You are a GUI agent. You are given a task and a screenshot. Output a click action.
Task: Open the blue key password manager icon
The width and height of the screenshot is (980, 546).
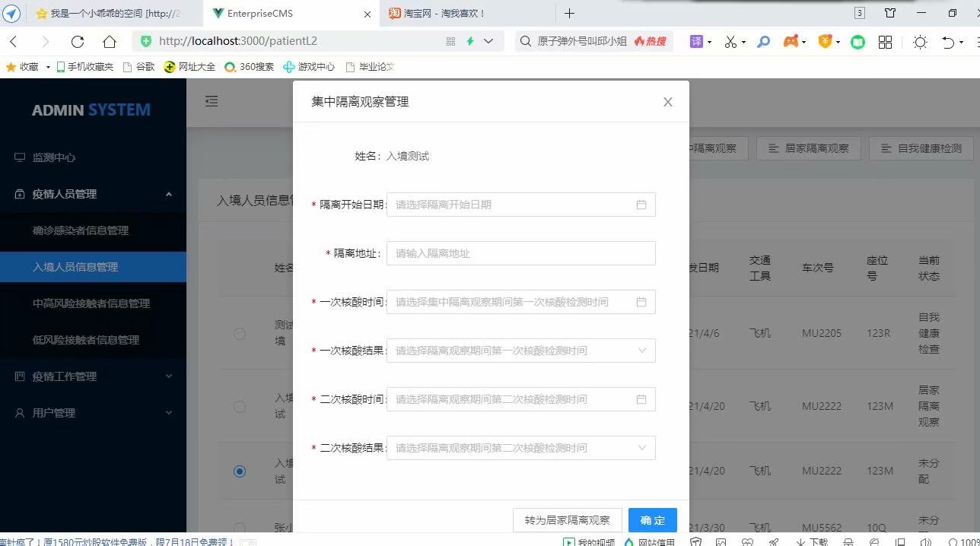763,42
